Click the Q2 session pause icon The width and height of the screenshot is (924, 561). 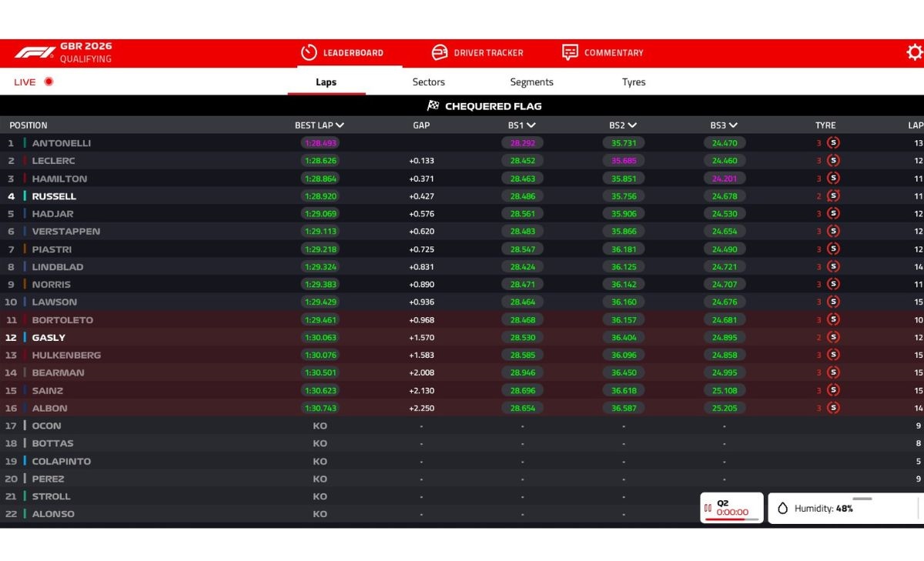[708, 508]
